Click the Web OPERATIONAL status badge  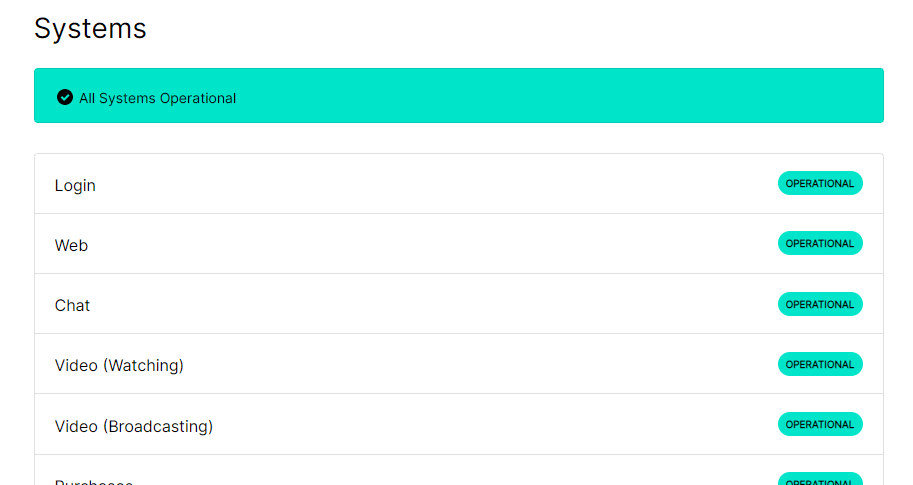820,243
